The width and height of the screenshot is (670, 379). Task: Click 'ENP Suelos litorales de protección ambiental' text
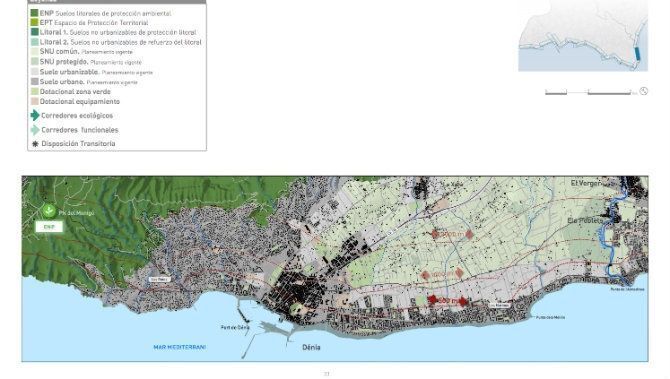106,13
